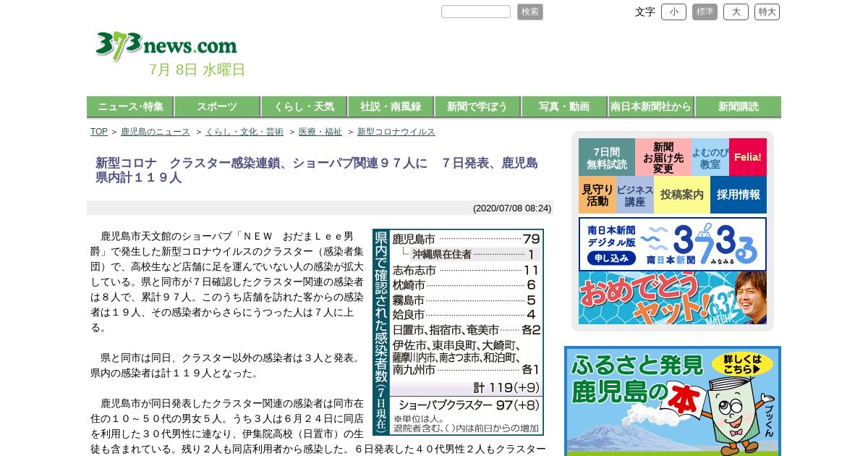Open the 写真・動画 menu
868x456 pixels.
[x=564, y=106]
